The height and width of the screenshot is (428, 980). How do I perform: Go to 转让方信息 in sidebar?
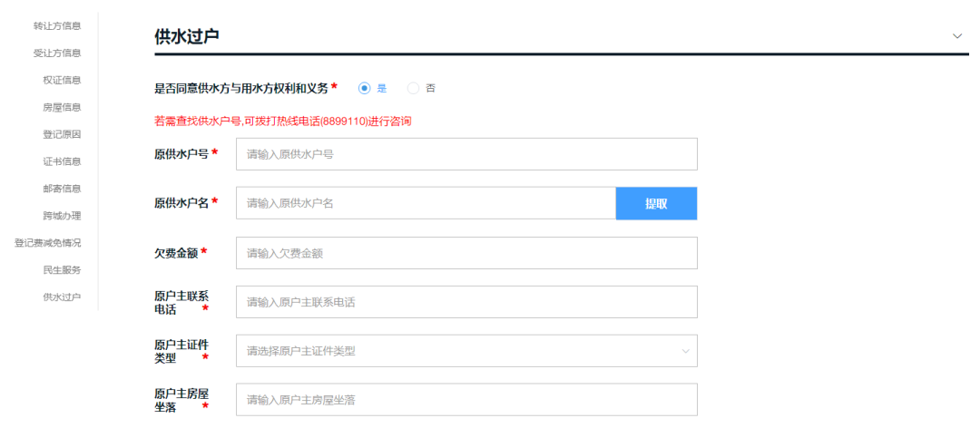pos(57,25)
